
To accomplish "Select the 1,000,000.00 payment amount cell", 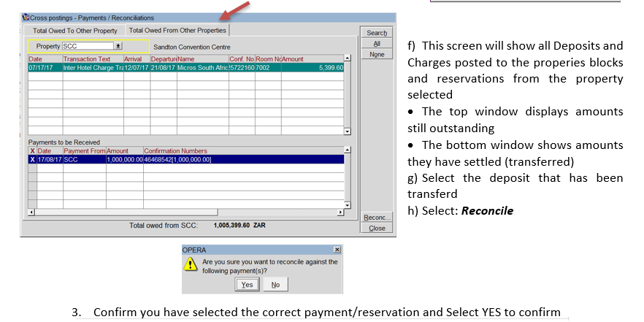I will (125, 159).
